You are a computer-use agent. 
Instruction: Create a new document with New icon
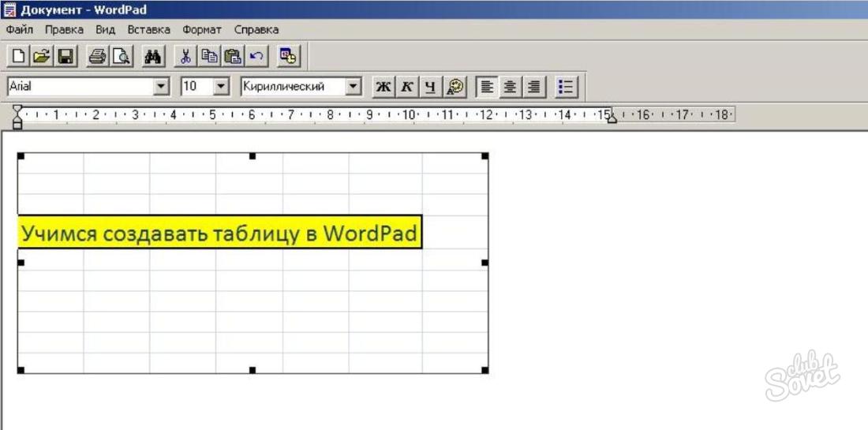pyautogui.click(x=18, y=57)
